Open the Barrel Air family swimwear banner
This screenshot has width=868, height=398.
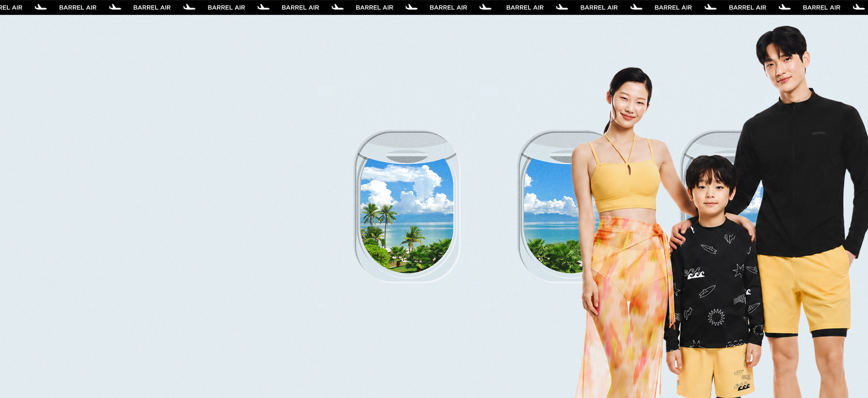tap(434, 199)
